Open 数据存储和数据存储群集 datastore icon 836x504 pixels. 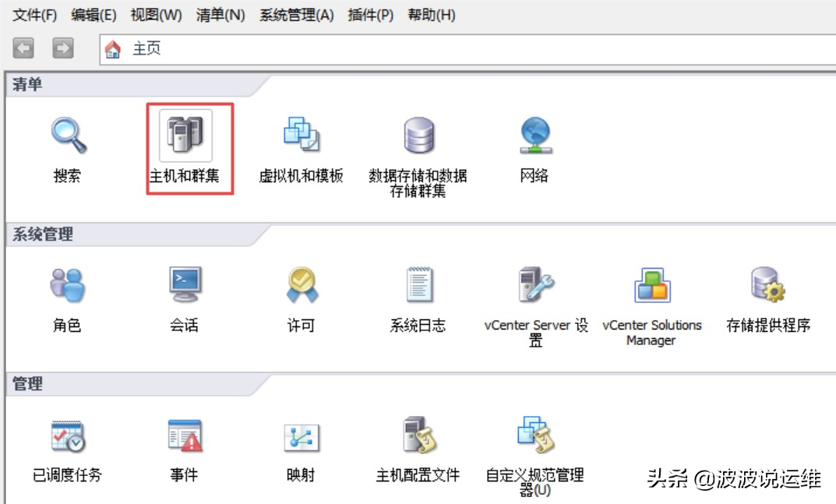tap(418, 135)
